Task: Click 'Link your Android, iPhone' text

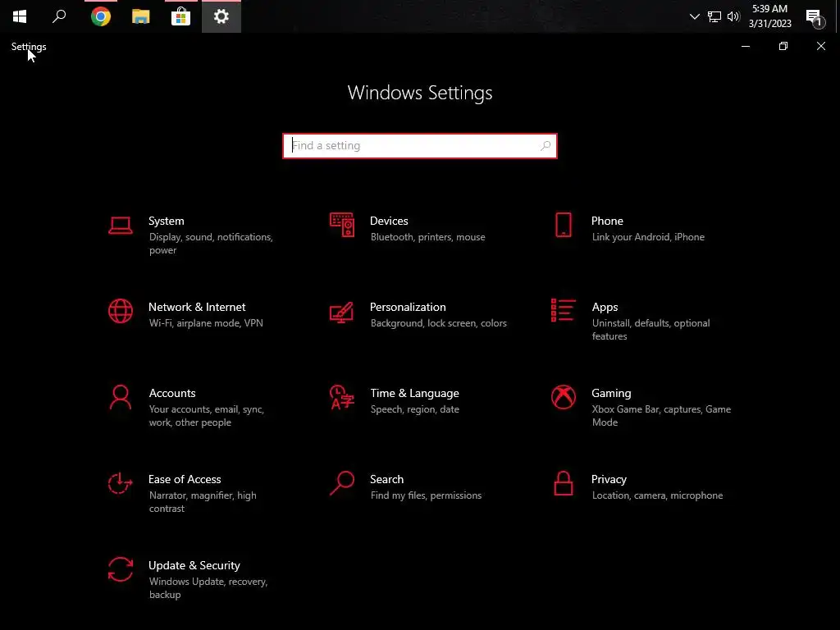Action: 648,237
